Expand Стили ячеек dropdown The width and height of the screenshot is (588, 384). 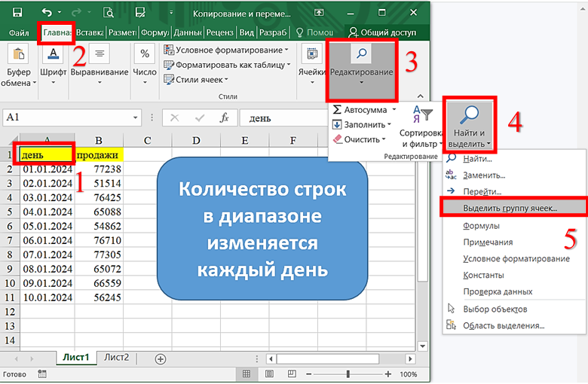coord(226,80)
